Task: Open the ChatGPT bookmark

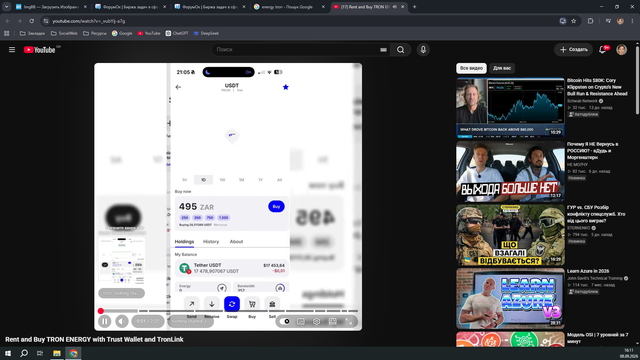Action: 177,33
